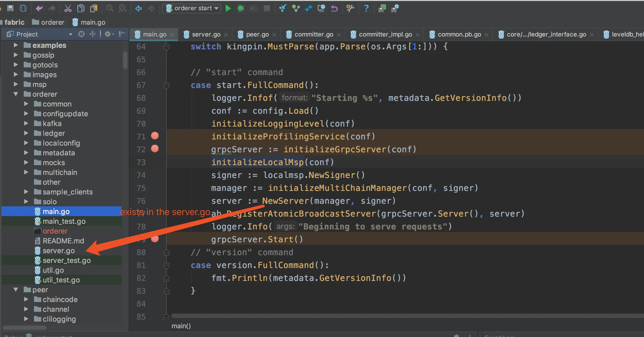Click the Help question mark icon
The height and width of the screenshot is (337, 644).
[366, 8]
